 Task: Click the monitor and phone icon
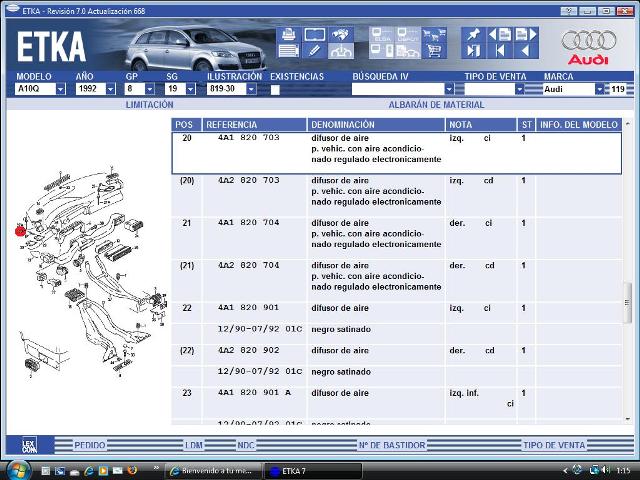coord(382,51)
